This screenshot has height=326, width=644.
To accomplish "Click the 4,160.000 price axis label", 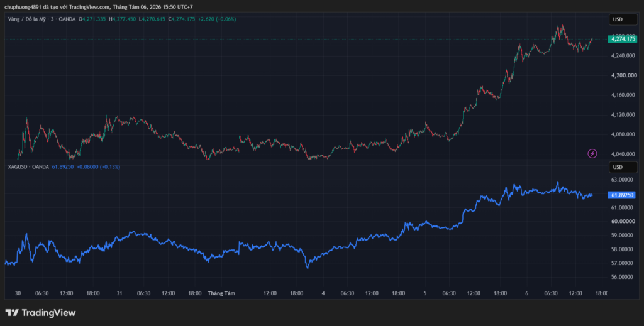I will tap(625, 95).
